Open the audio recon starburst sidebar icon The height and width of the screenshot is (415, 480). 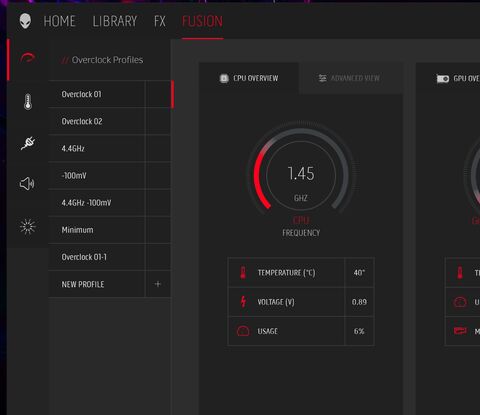tap(27, 227)
